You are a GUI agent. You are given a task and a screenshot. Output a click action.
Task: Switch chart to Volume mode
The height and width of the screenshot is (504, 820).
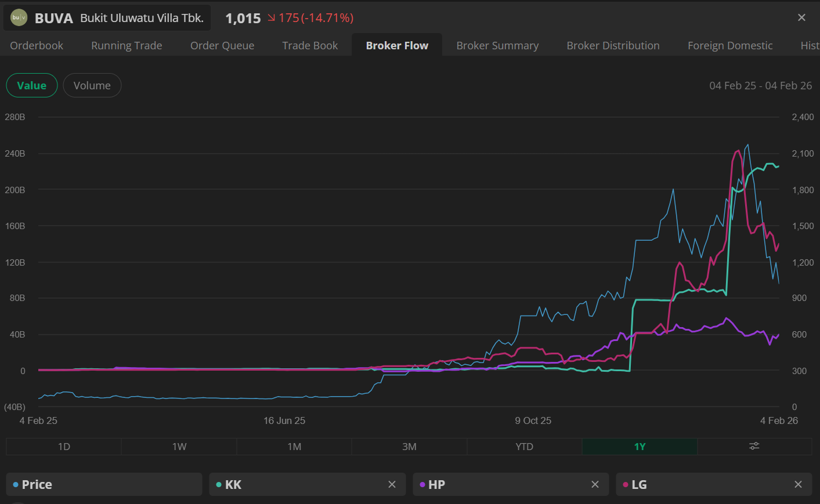tap(92, 85)
